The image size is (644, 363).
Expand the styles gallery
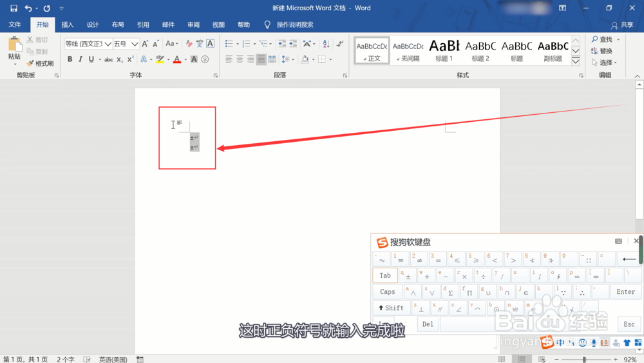[x=576, y=62]
